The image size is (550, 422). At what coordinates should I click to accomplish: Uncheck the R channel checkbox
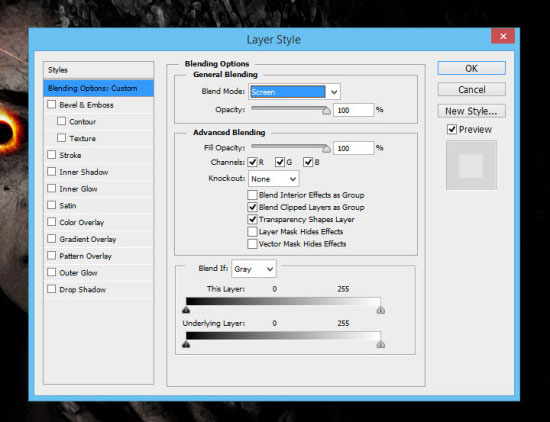pyautogui.click(x=252, y=162)
